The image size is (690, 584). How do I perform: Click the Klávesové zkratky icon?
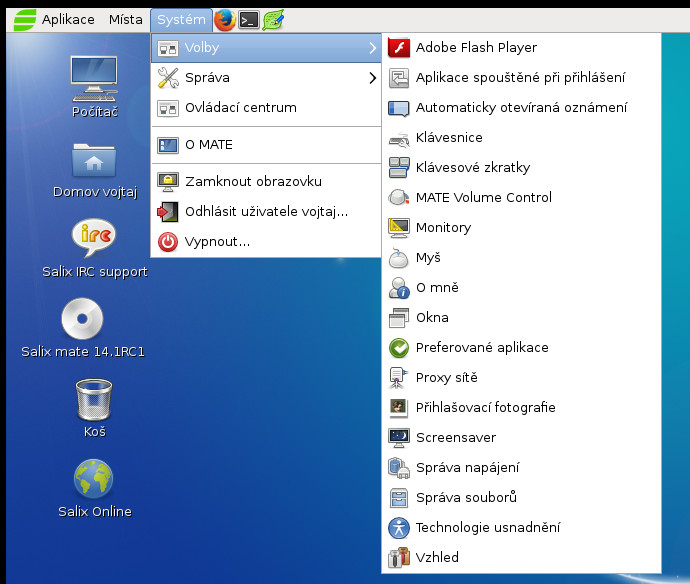399,168
